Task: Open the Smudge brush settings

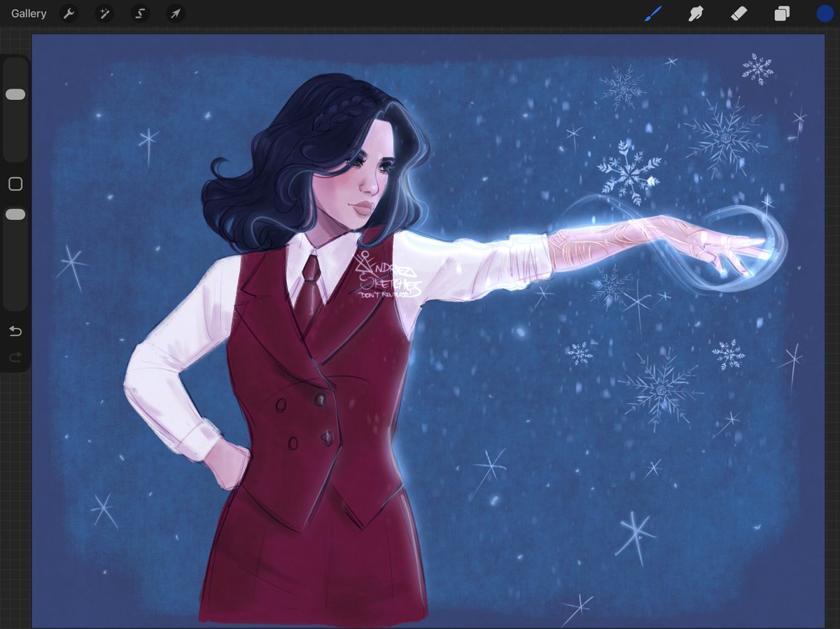Action: tap(695, 13)
